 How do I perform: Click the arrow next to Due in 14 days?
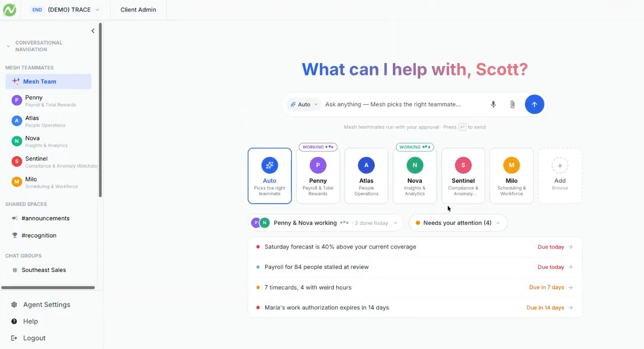click(570, 307)
